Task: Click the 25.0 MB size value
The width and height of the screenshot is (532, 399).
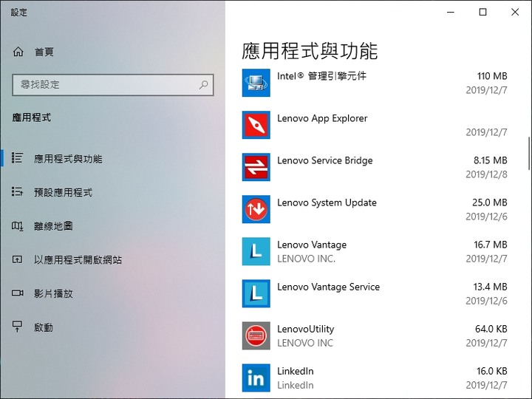Action: pos(490,202)
